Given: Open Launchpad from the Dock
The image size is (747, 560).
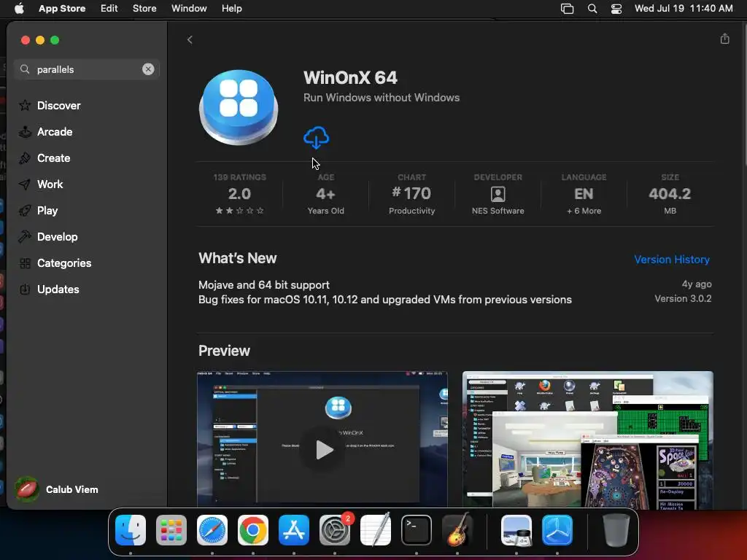Looking at the screenshot, I should point(171,530).
